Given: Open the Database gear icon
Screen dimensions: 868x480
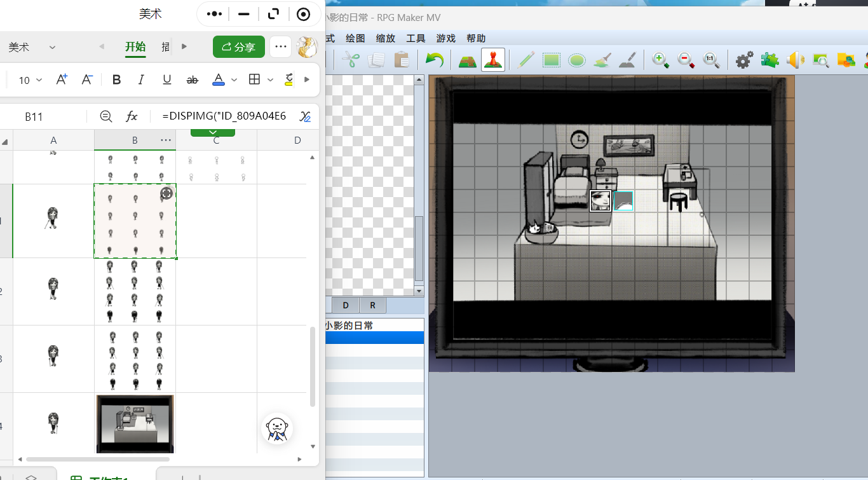Looking at the screenshot, I should point(744,60).
